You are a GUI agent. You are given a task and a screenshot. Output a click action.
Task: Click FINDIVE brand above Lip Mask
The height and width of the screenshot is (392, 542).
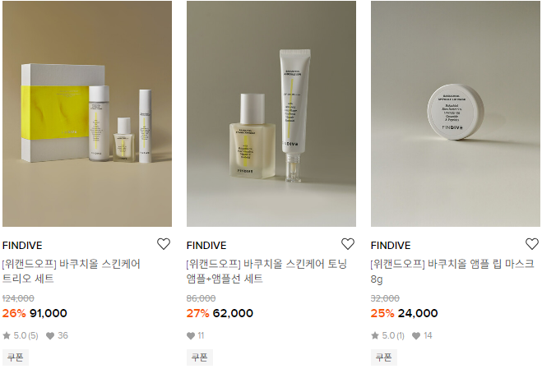[x=391, y=246]
